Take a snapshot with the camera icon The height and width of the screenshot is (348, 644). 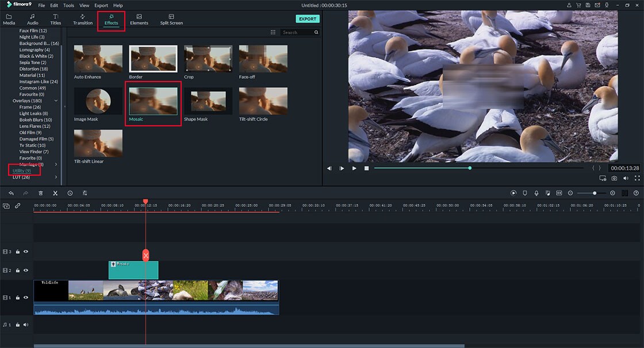[614, 178]
